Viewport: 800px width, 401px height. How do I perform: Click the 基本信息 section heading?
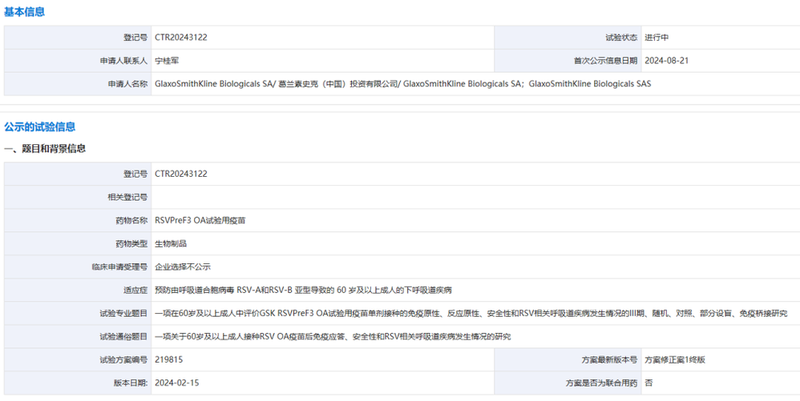click(24, 11)
